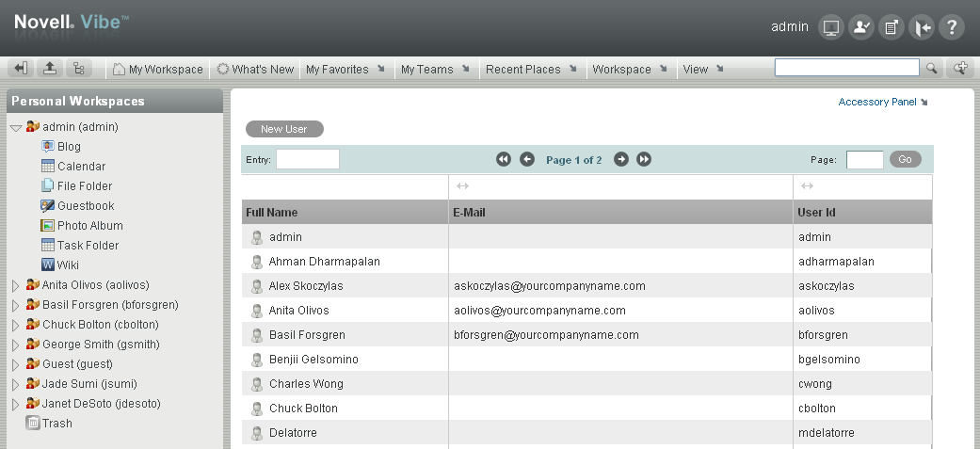Click the magnifier search icon
Image resolution: width=980 pixels, height=449 pixels.
[932, 68]
